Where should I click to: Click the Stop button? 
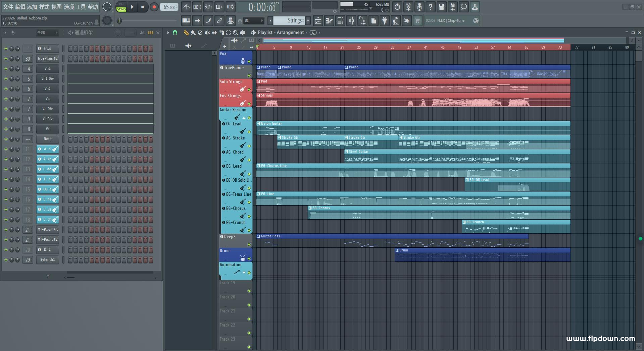click(x=143, y=7)
